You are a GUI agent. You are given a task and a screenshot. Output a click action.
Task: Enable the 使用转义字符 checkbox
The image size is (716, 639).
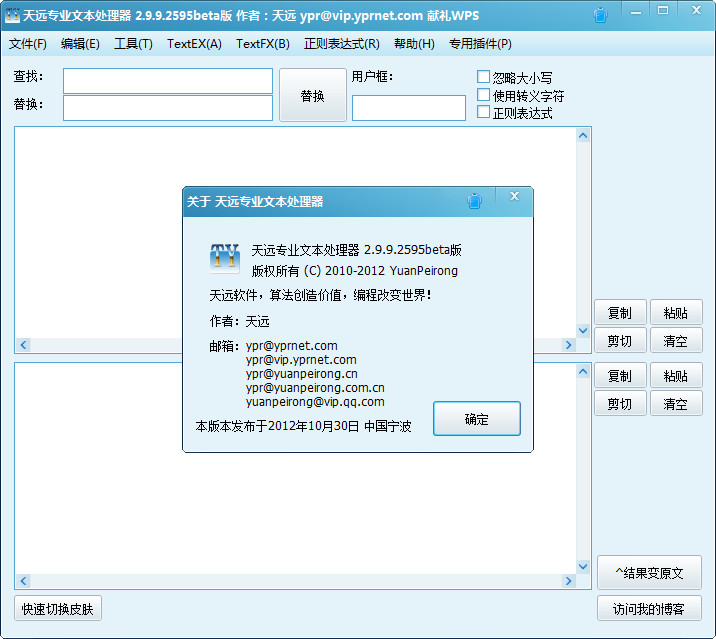click(483, 95)
